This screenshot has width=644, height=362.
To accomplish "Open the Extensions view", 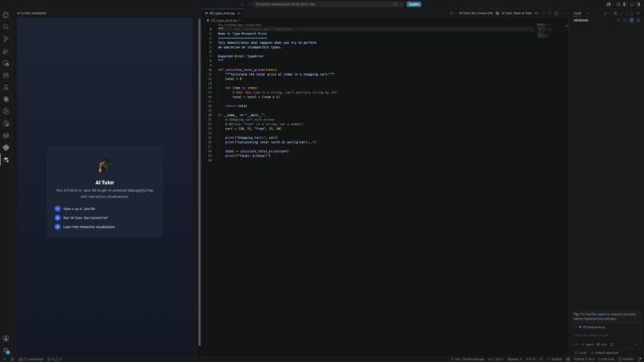I will [6, 76].
